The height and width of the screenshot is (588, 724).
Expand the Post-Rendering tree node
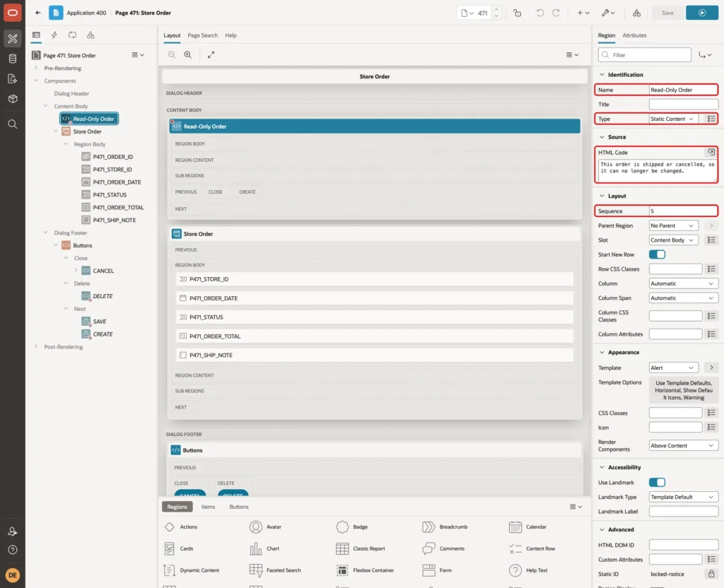35,346
